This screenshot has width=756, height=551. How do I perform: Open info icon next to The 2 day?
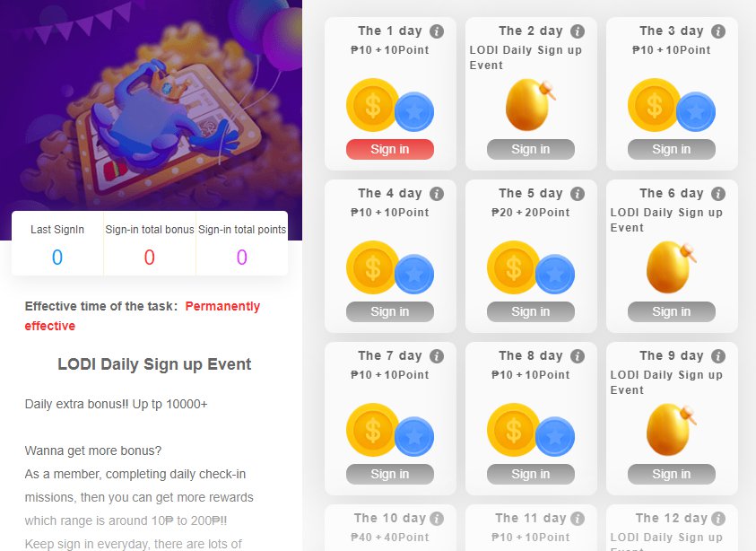point(578,31)
